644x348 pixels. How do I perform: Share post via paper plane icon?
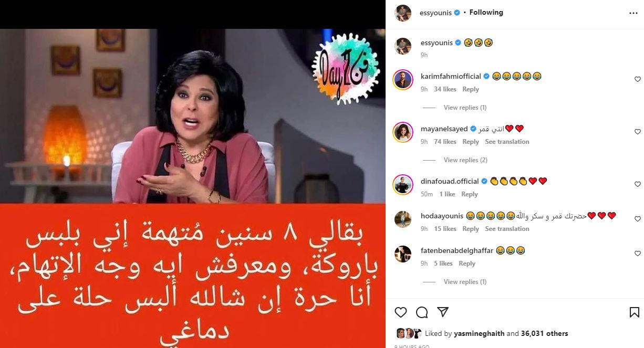point(443,312)
